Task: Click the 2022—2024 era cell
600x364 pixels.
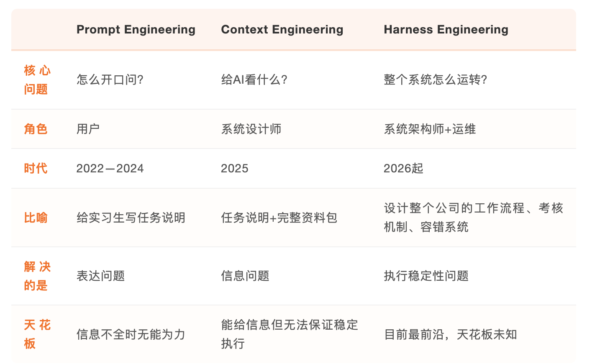Action: (110, 168)
